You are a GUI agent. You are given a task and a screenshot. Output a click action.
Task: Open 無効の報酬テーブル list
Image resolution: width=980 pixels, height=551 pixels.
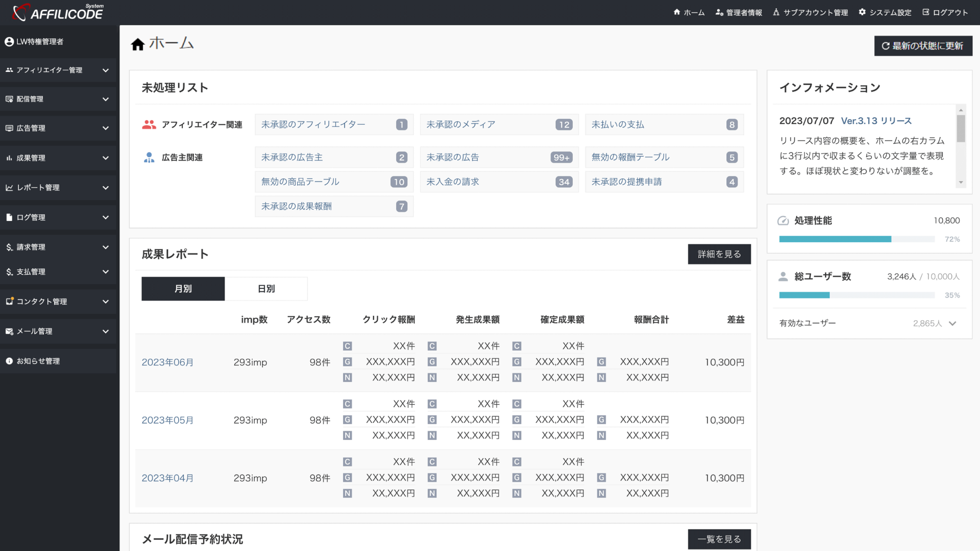[x=664, y=158]
